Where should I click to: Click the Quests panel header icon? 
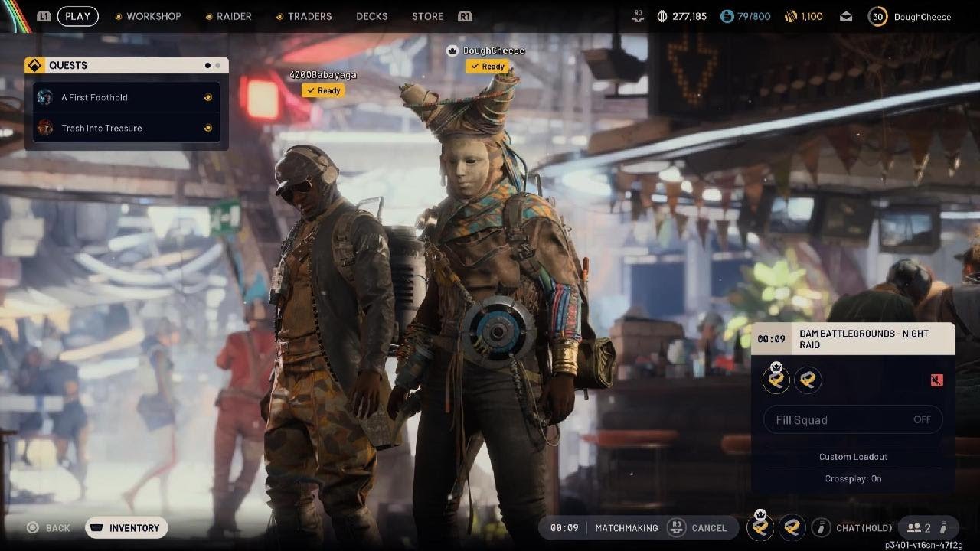coord(34,65)
